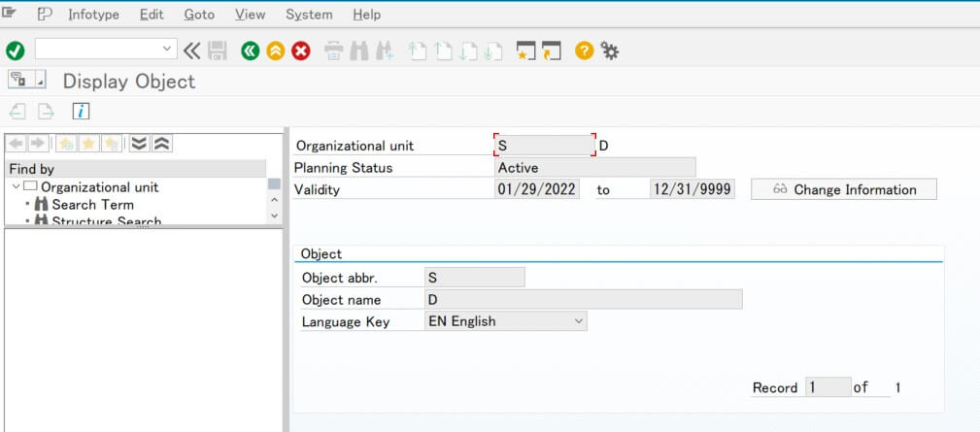This screenshot has width=980, height=432.
Task: Click the Record number field
Action: 828,387
